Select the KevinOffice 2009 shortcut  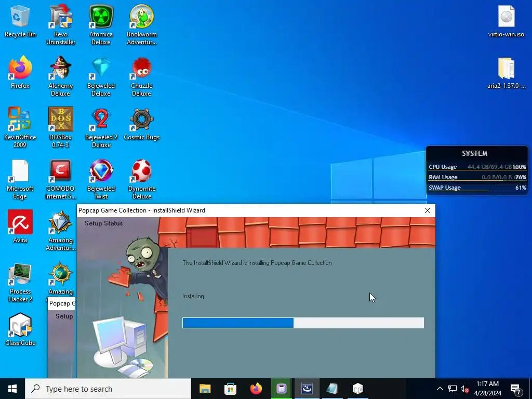click(x=20, y=128)
